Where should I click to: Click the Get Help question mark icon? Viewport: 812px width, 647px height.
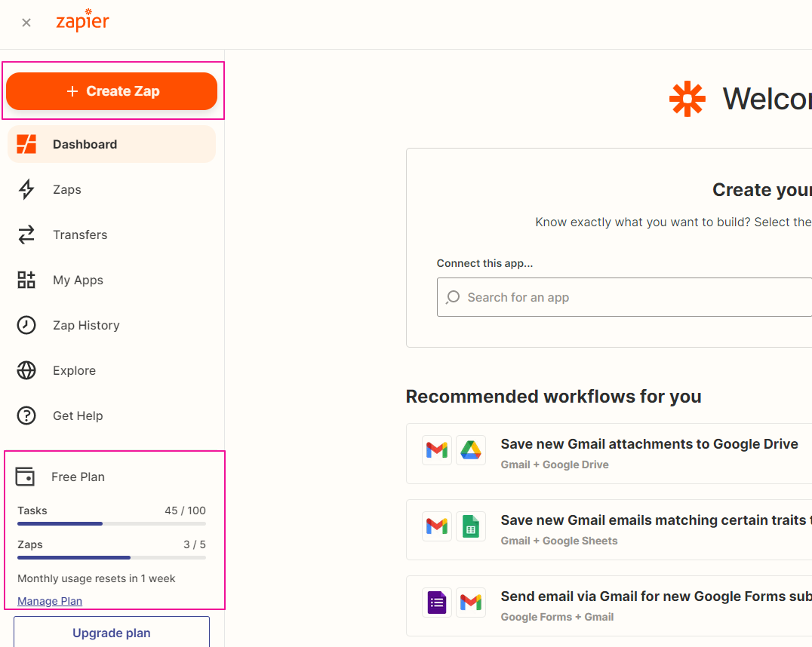point(26,415)
